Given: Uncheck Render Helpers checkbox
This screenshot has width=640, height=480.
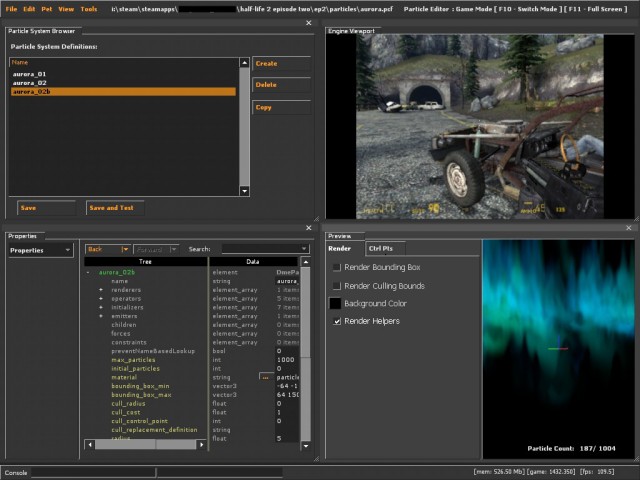Looking at the screenshot, I should (x=337, y=321).
